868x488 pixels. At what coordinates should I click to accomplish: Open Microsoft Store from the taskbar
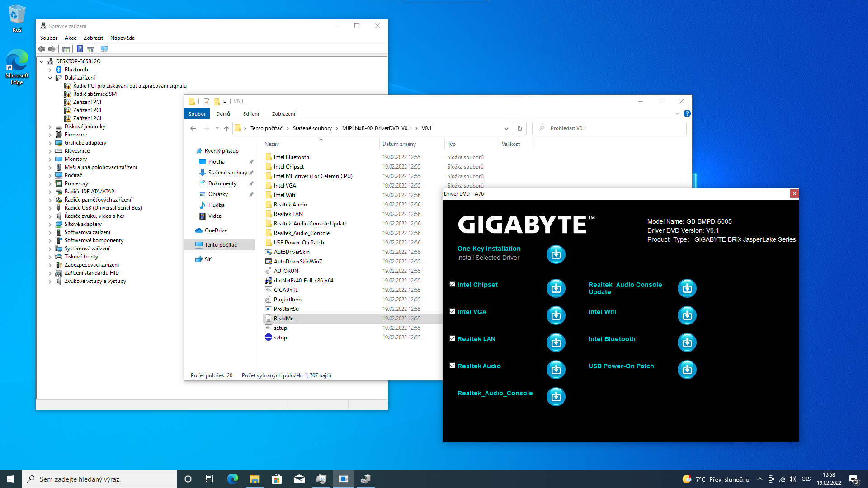point(277,479)
